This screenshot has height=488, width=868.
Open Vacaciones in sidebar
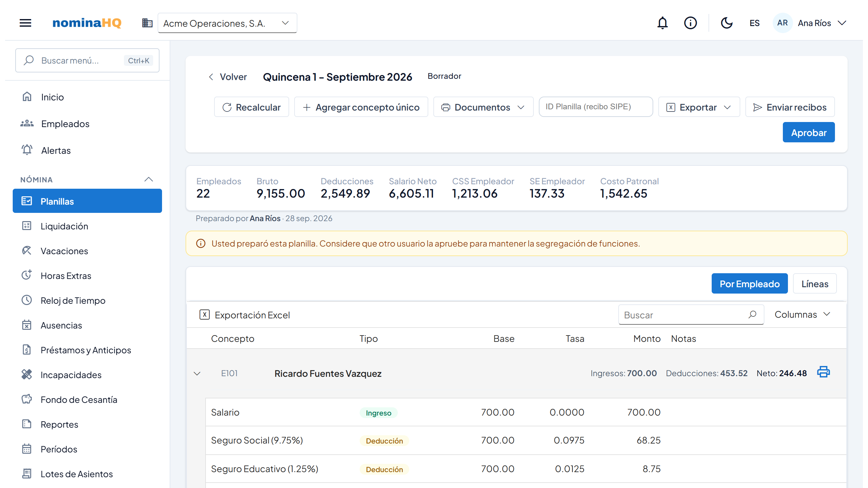(x=87, y=251)
